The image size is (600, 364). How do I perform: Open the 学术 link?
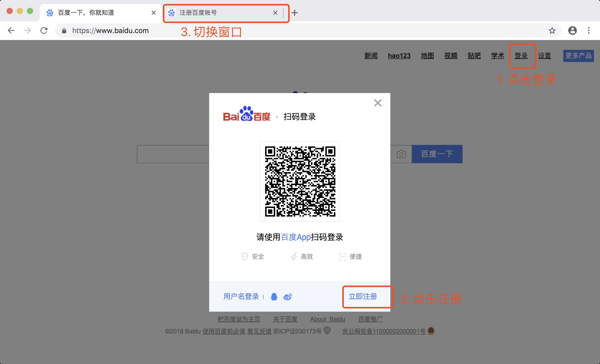[x=498, y=56]
